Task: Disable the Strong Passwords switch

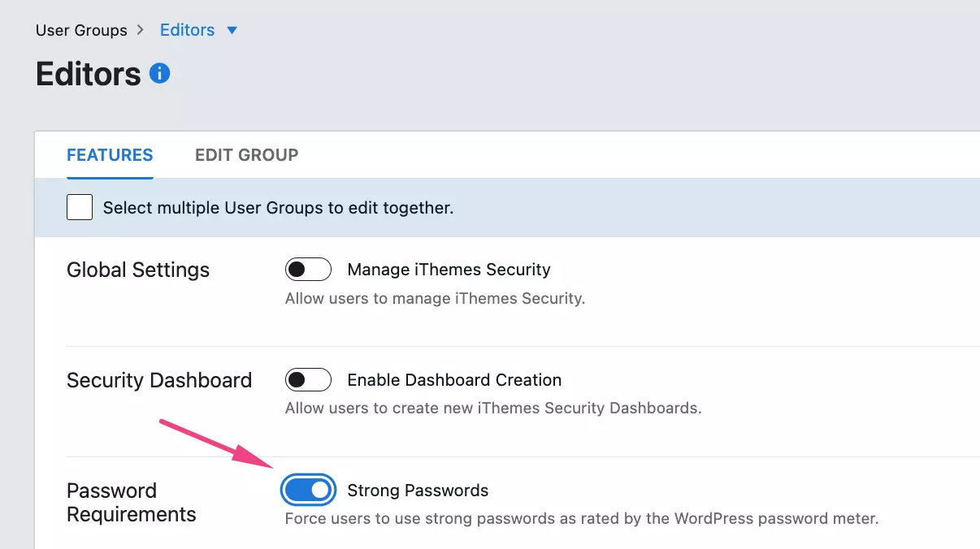Action: (309, 490)
